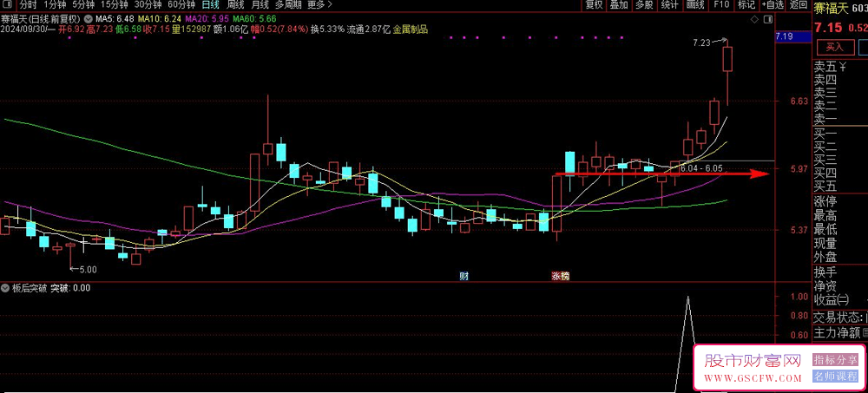Click the 7.23 high price annotation
This screenshot has width=868, height=393.
click(701, 42)
